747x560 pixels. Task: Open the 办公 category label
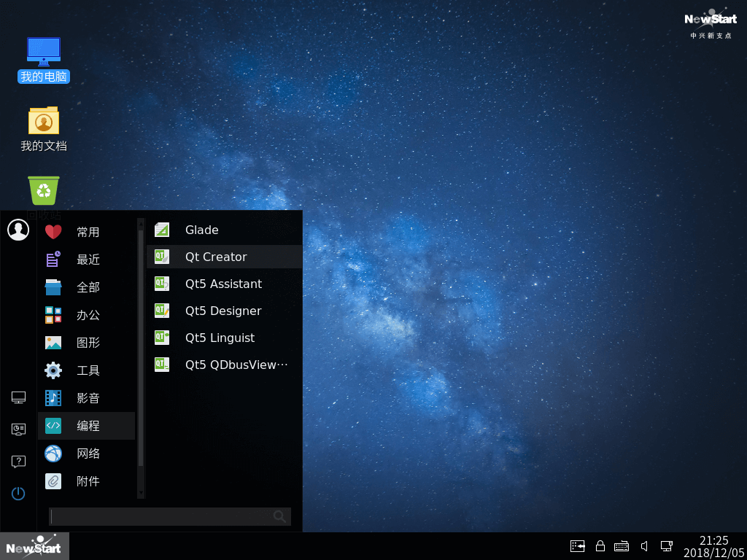pyautogui.click(x=88, y=315)
